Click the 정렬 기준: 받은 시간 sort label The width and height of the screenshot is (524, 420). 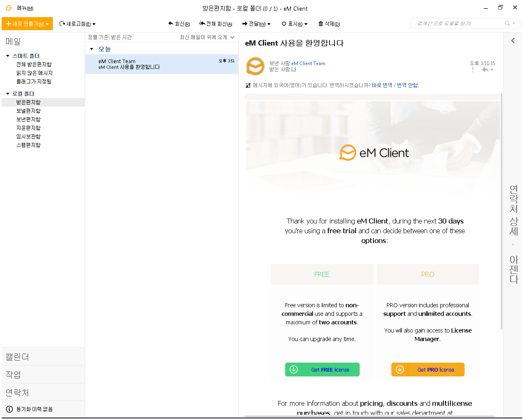tap(110, 37)
